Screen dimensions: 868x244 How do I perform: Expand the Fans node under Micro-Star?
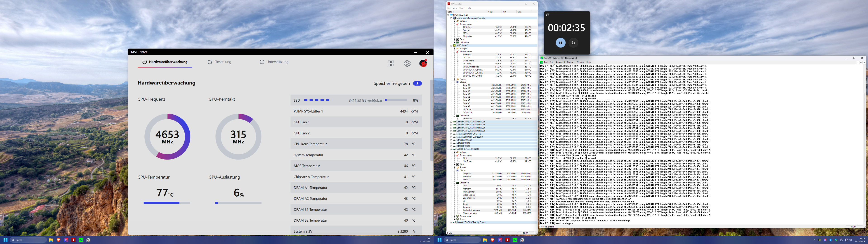(454, 40)
